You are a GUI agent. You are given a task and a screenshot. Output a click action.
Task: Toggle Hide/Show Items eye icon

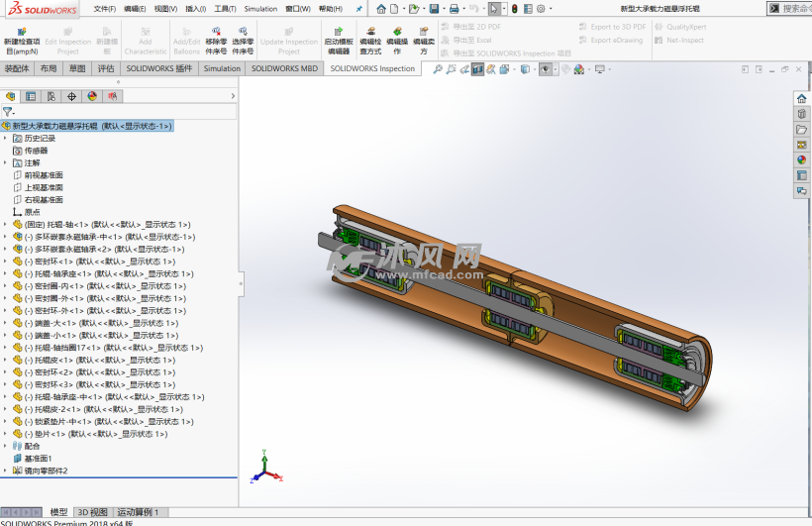point(545,69)
